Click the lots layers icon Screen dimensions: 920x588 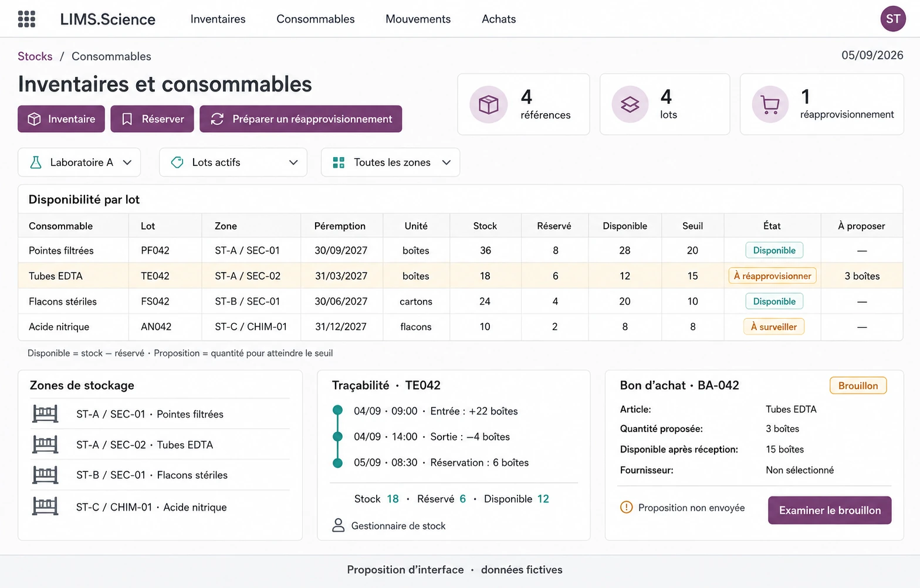click(x=630, y=104)
